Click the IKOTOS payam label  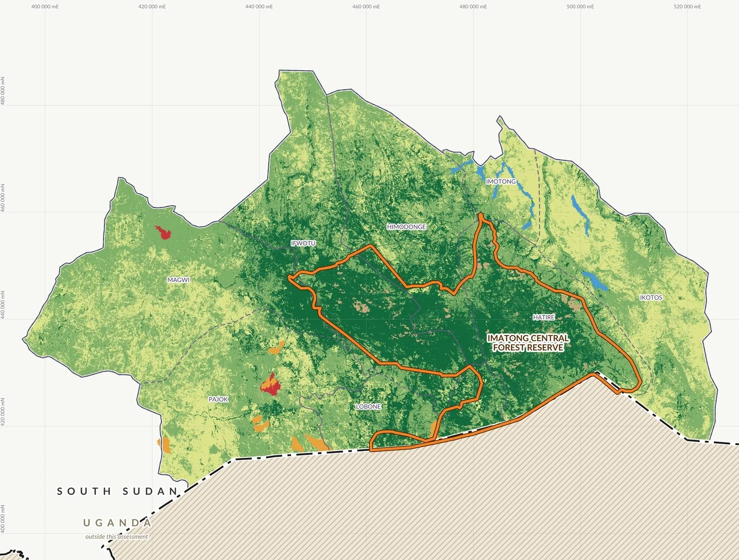tap(651, 297)
